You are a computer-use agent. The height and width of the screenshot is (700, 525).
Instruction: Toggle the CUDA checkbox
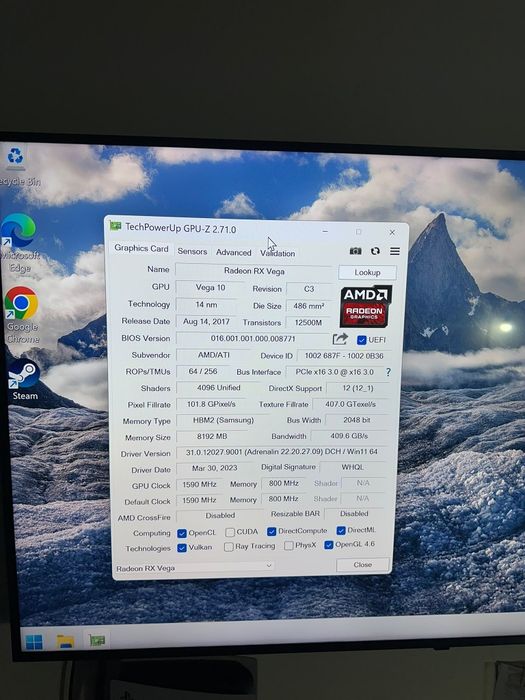coord(230,532)
